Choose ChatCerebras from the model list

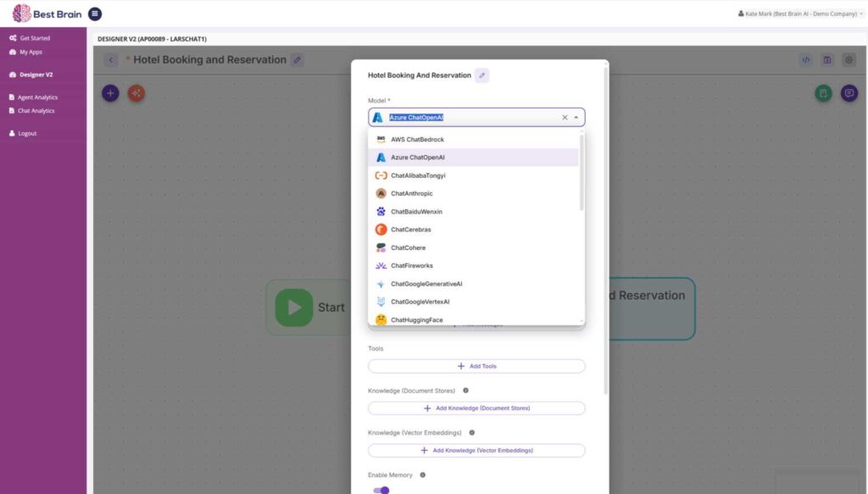pos(473,230)
